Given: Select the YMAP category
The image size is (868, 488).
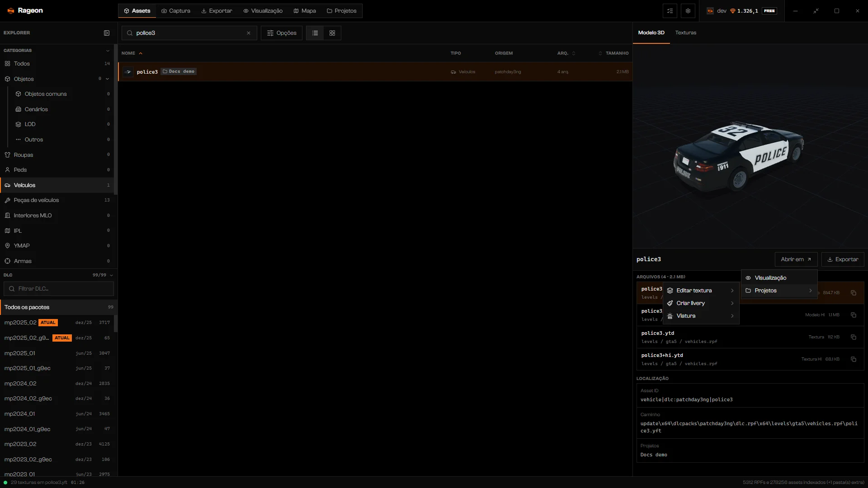Looking at the screenshot, I should 57,246.
